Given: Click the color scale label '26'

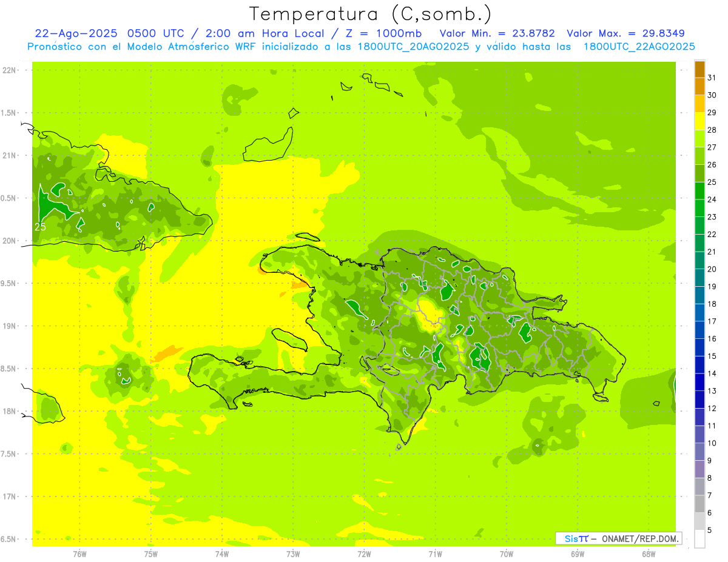Looking at the screenshot, I should (712, 165).
